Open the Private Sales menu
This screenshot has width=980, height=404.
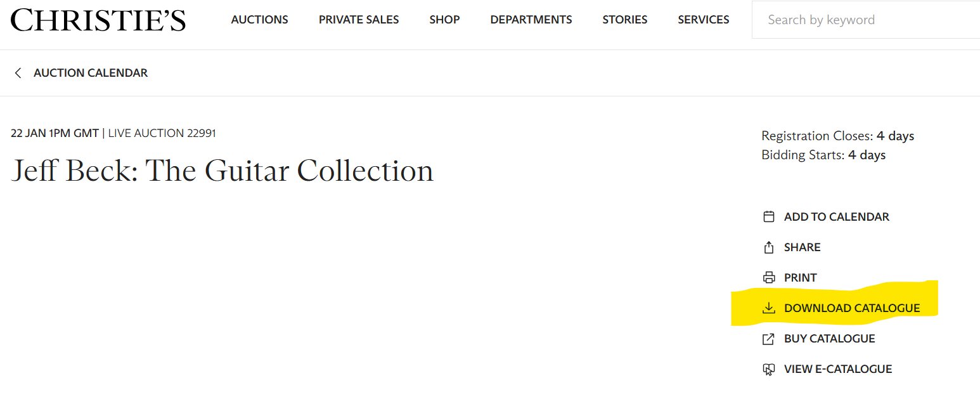[x=359, y=20]
